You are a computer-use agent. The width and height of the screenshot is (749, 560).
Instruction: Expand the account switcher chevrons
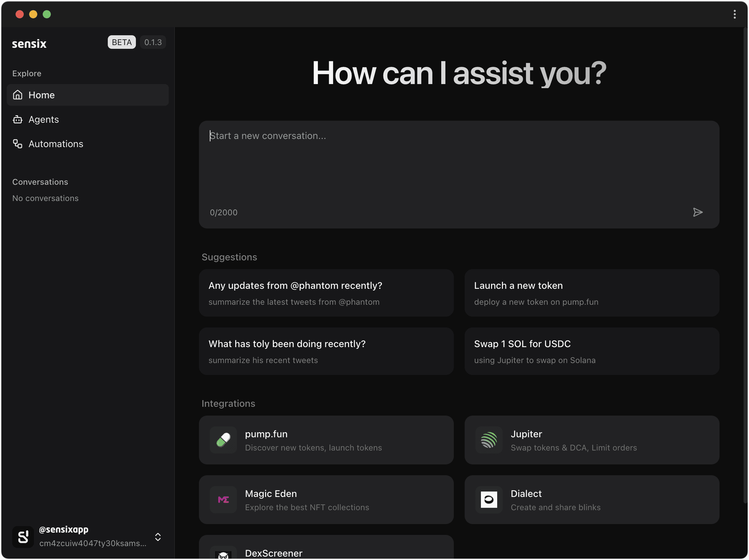click(158, 537)
